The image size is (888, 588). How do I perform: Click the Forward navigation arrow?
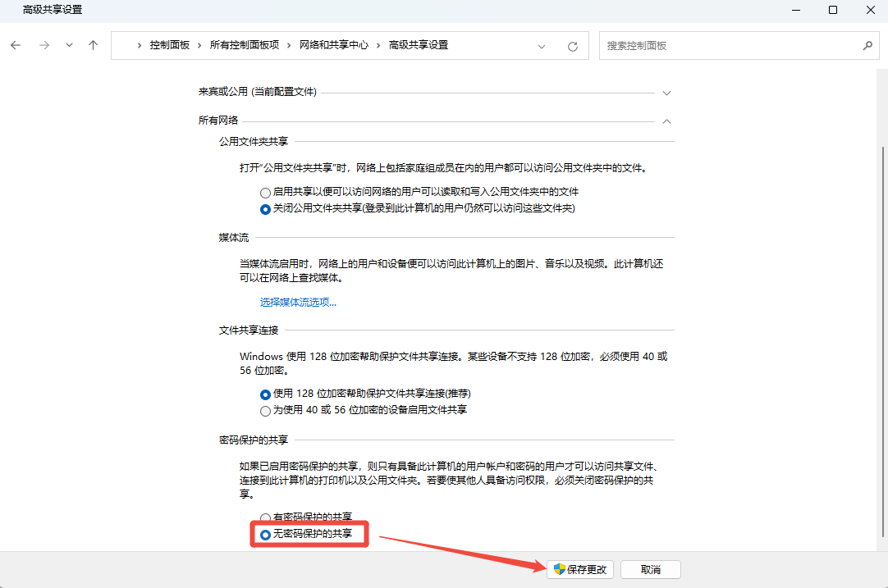pos(43,46)
